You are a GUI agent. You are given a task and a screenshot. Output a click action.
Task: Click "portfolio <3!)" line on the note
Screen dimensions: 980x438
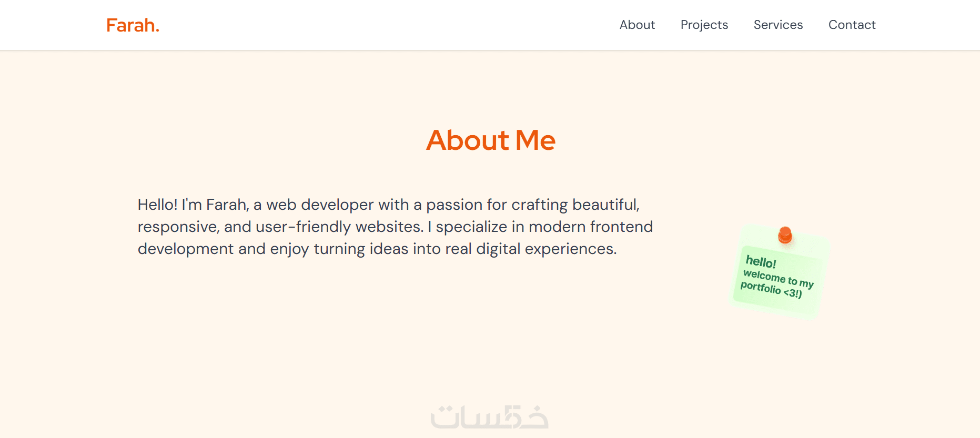(771, 289)
